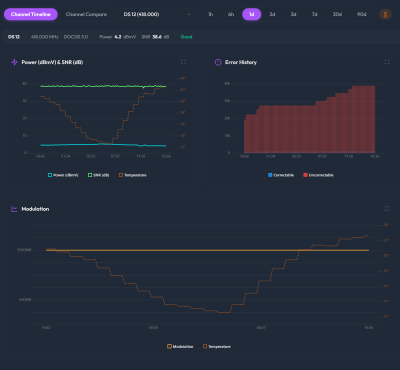Select the 7d time range
The width and height of the screenshot is (400, 370).
coord(314,14)
